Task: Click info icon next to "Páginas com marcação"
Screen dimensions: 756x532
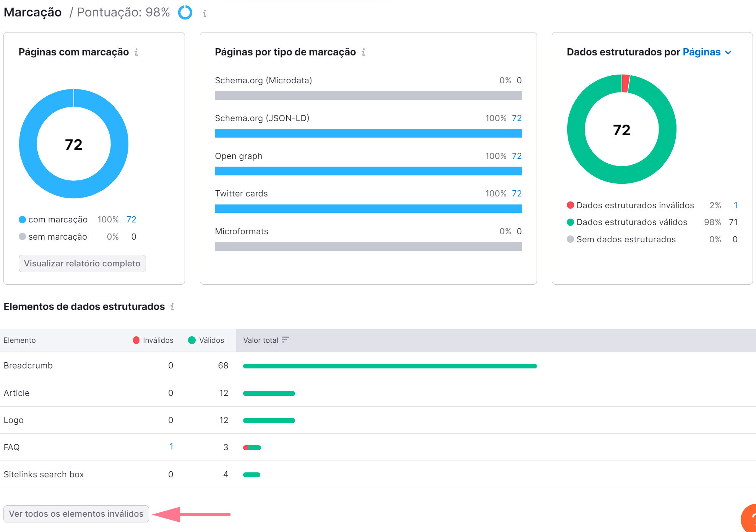Action: pos(136,52)
